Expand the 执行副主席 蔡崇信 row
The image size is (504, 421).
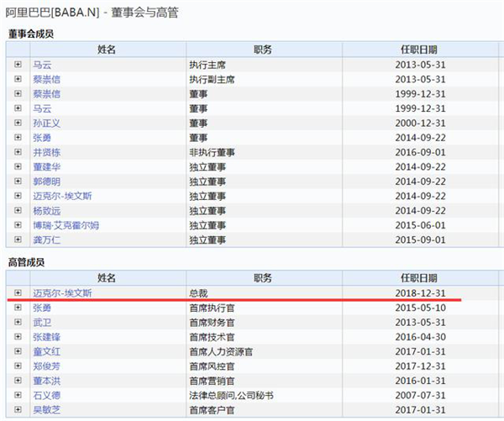[x=18, y=79]
